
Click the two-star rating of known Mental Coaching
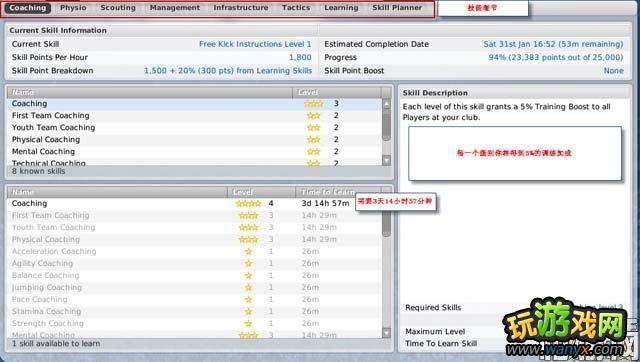coord(313,152)
